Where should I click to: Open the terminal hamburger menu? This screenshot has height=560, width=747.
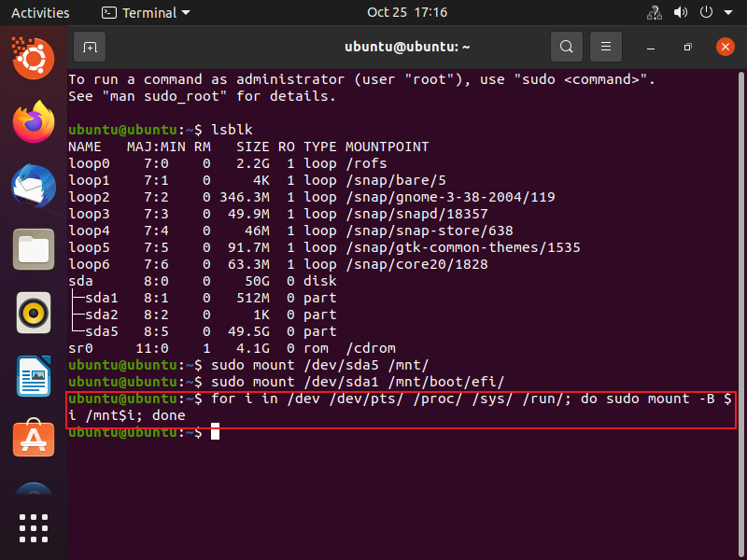(x=606, y=46)
